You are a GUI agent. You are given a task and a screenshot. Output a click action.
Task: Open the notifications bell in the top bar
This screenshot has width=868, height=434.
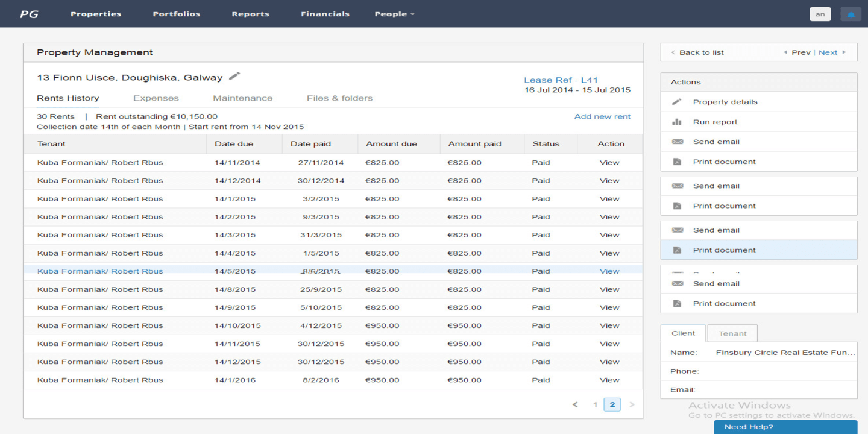851,14
